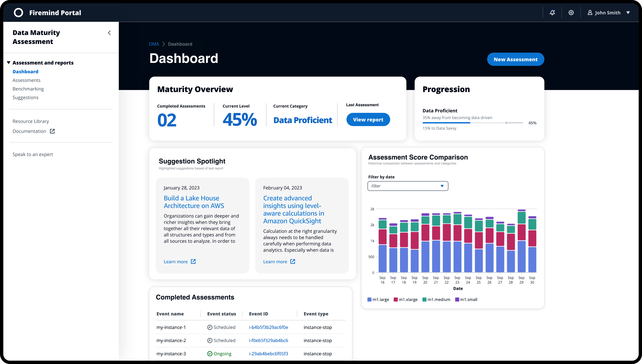The height and width of the screenshot is (364, 642).
Task: Open event ID i-f0eb5f329ab4bc6
Action: 268,341
